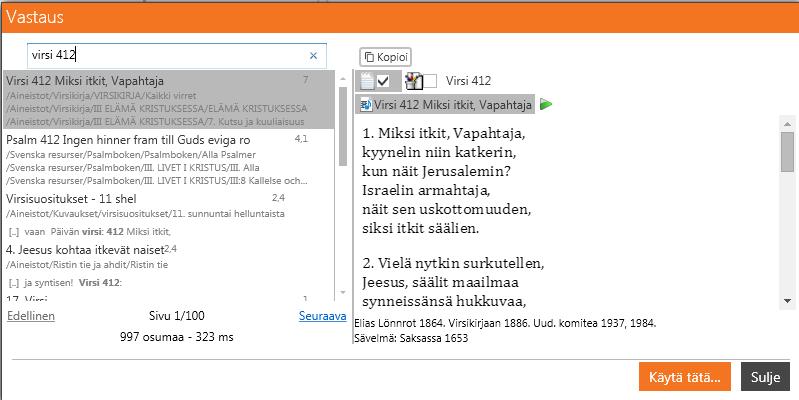Click the document icon before Virsi 412 title

coord(366,105)
